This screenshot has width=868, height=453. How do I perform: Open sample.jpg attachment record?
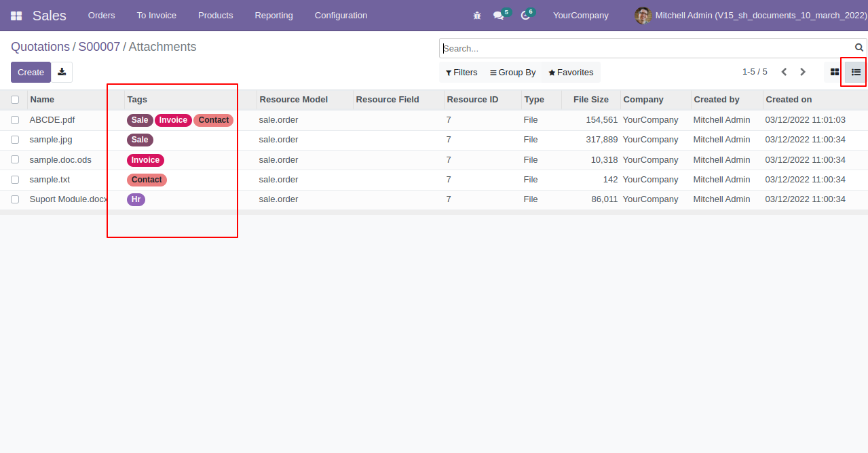pyautogui.click(x=51, y=140)
